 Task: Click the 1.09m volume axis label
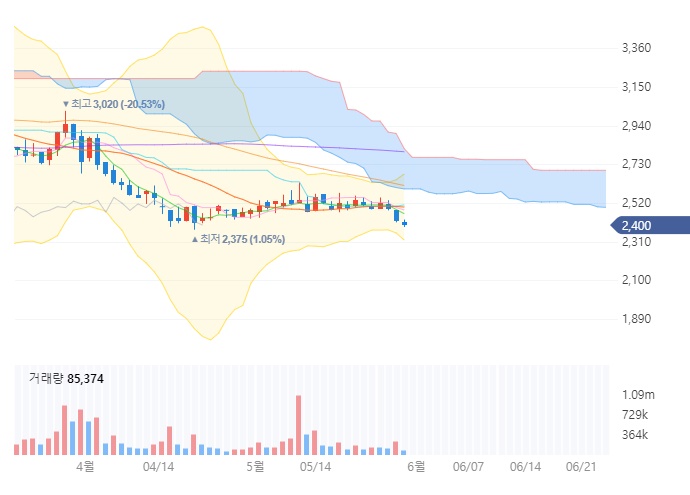pyautogui.click(x=638, y=395)
